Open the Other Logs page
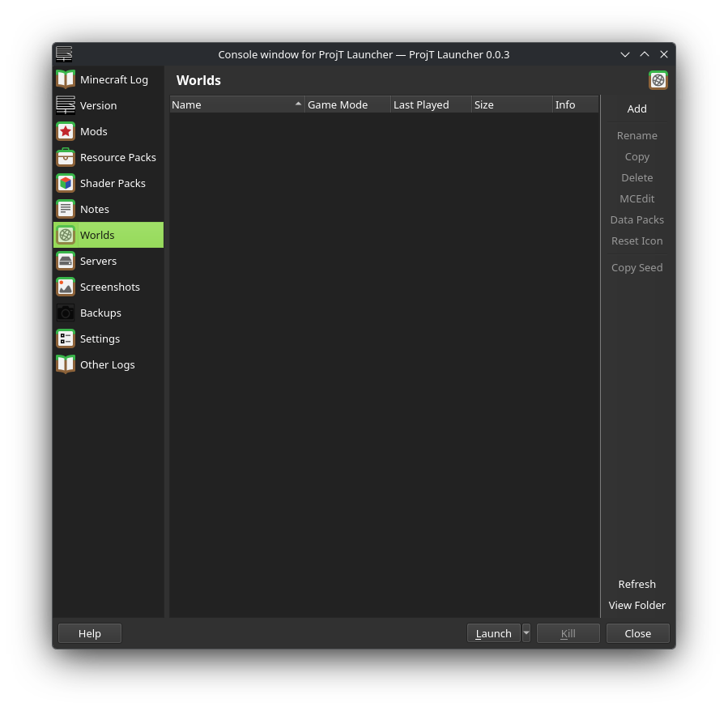Image resolution: width=728 pixels, height=711 pixels. (x=107, y=364)
